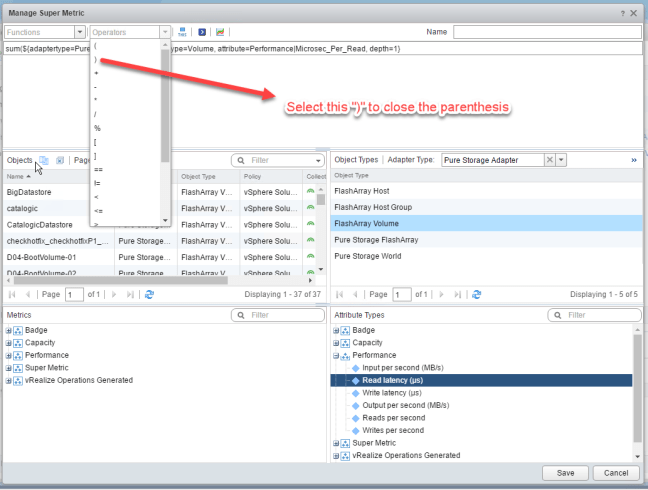The height and width of the screenshot is (490, 648).
Task: Select the ')' operator from the list
Action: 96,59
